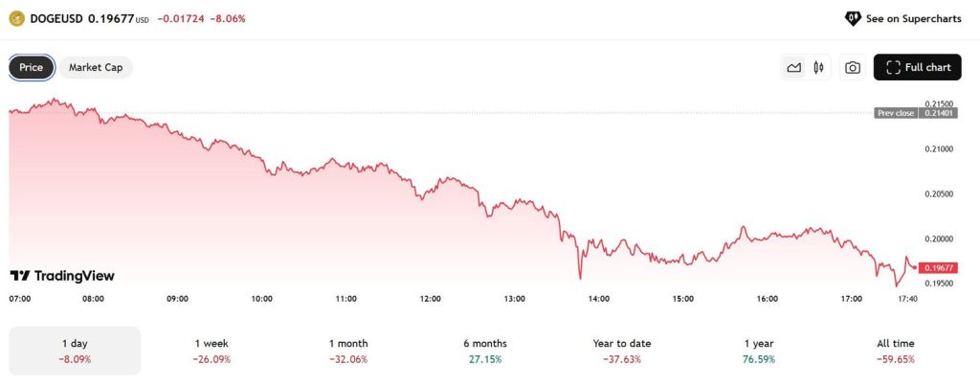Open the Full chart view

click(x=917, y=67)
